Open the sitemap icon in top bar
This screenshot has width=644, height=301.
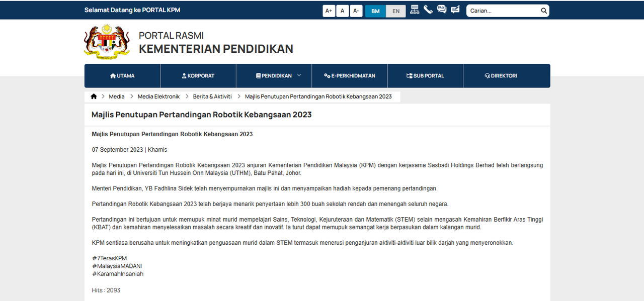415,10
